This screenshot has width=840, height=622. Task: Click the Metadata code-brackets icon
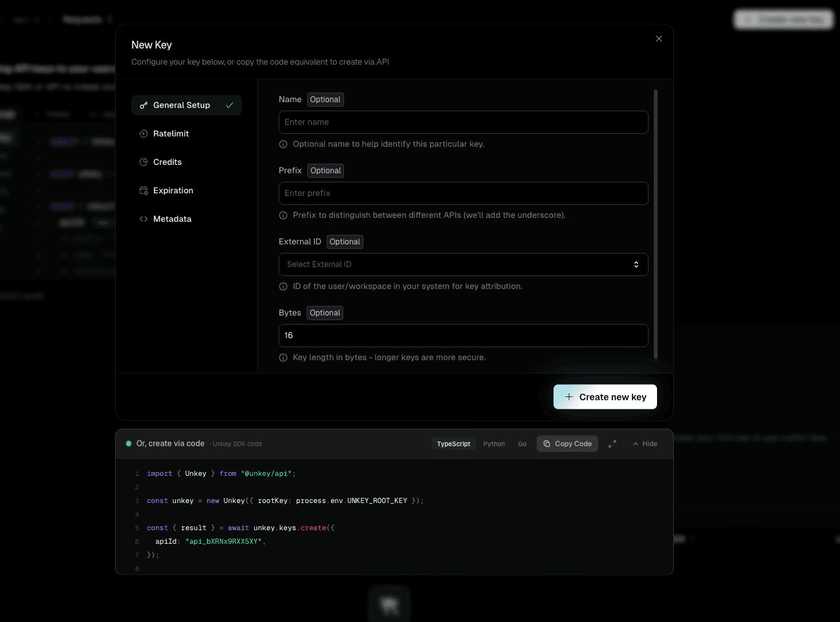[144, 219]
